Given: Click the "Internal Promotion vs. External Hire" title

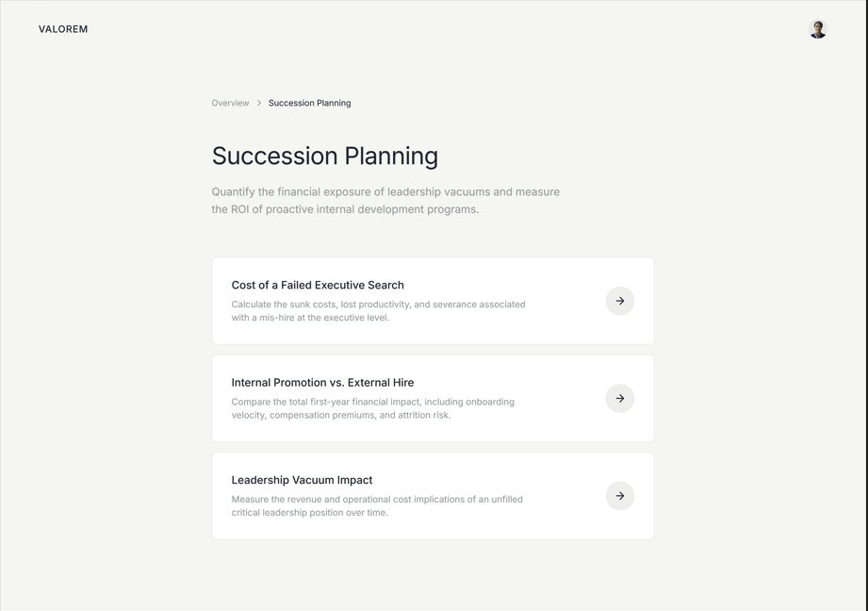Looking at the screenshot, I should tap(322, 383).
